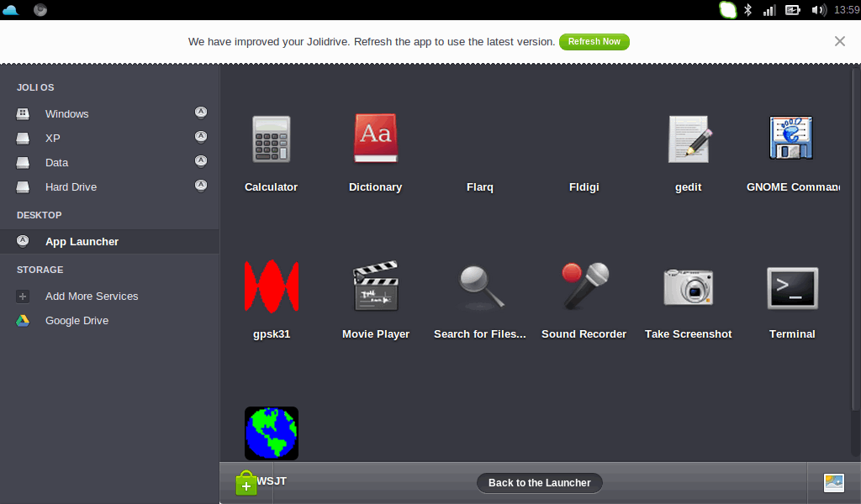
Task: Eject the Windows drive
Action: point(201,112)
